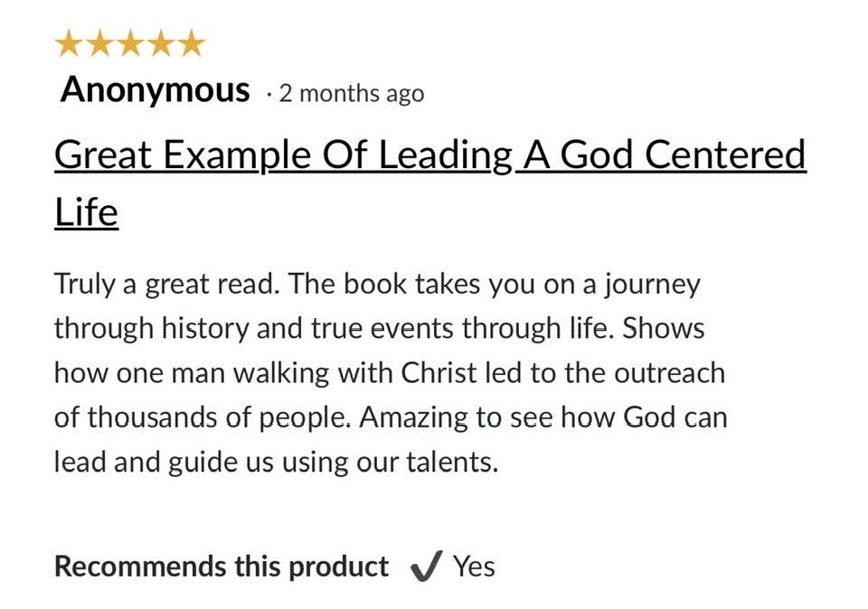Click the sentence 'Truly a great read.'
868x609 pixels.
166,285
